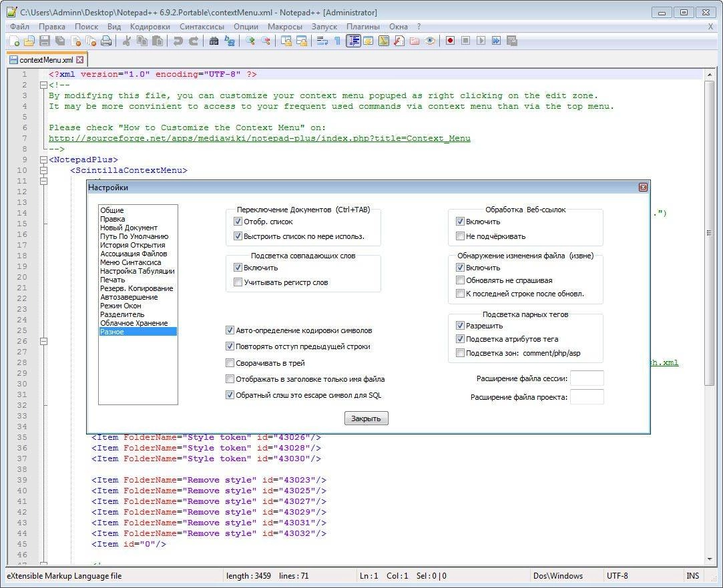Check 'Не подчёркивать' web links option
723x588 pixels.
(460, 236)
